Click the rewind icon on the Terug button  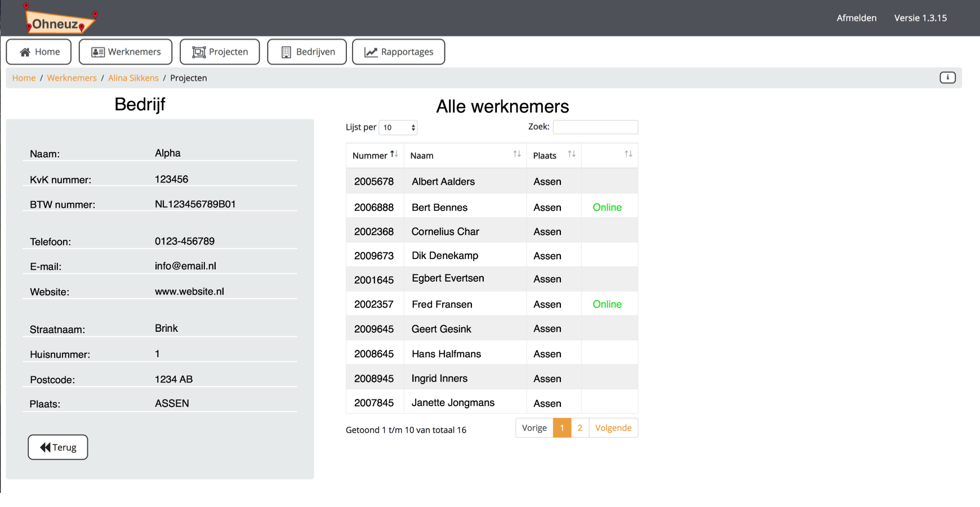coord(44,447)
